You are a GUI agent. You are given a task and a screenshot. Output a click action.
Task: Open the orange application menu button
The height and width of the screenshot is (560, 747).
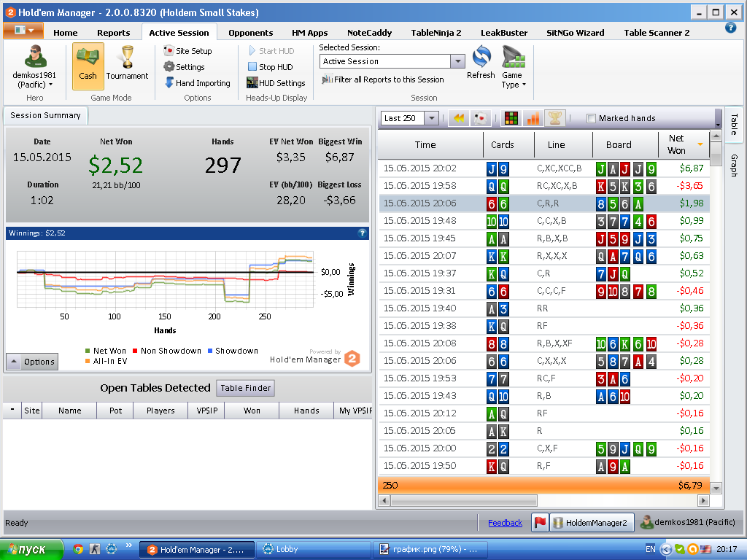[23, 31]
